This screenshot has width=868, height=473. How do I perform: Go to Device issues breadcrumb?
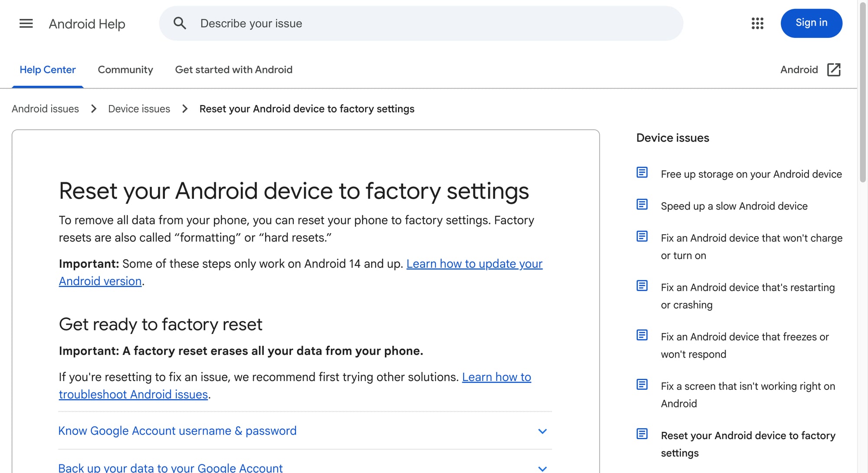(139, 109)
